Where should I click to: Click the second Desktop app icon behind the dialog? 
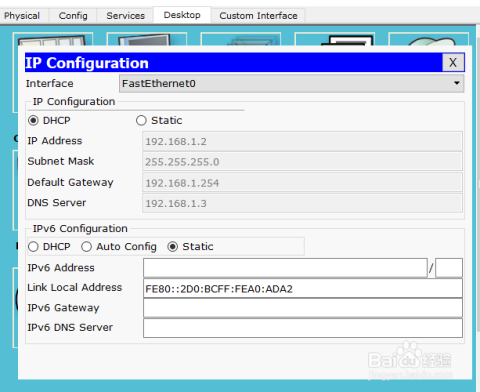coord(147,39)
